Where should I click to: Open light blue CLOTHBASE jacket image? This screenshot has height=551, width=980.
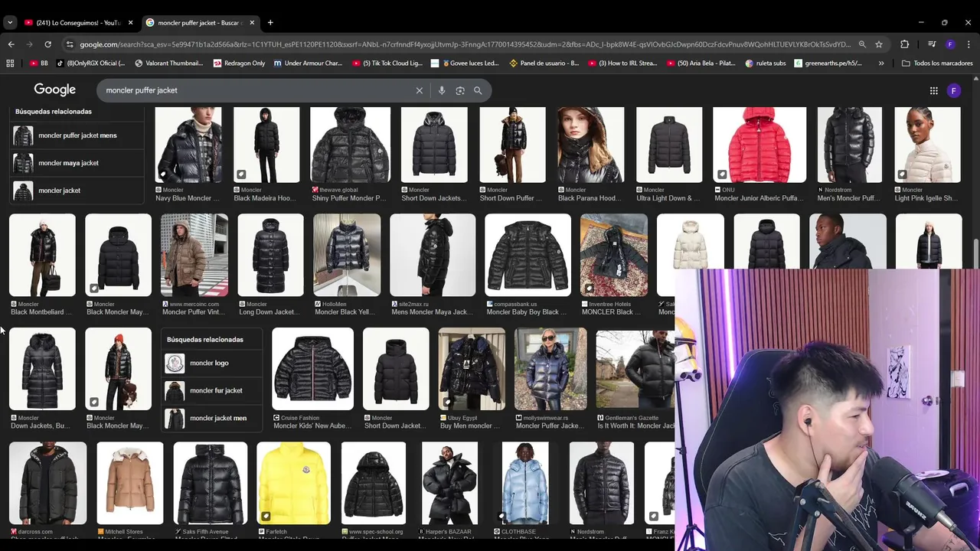coord(525,484)
